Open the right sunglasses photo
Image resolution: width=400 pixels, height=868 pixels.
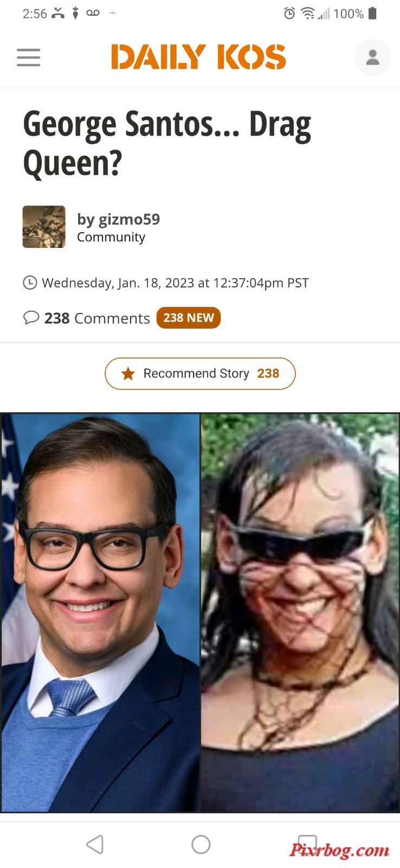tap(300, 612)
